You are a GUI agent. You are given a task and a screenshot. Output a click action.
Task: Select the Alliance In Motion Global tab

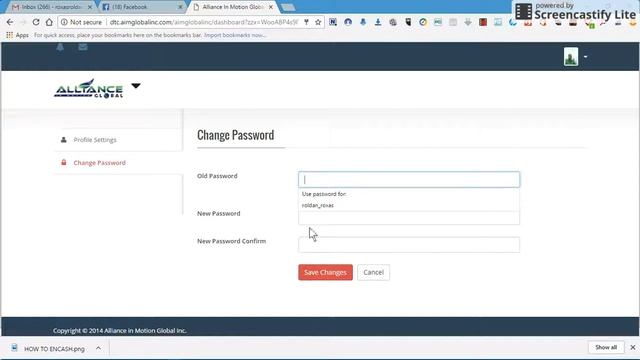[232, 7]
